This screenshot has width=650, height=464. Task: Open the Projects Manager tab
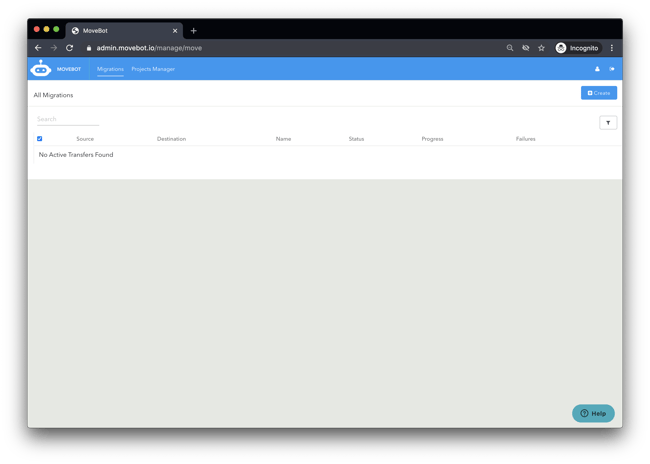point(153,69)
